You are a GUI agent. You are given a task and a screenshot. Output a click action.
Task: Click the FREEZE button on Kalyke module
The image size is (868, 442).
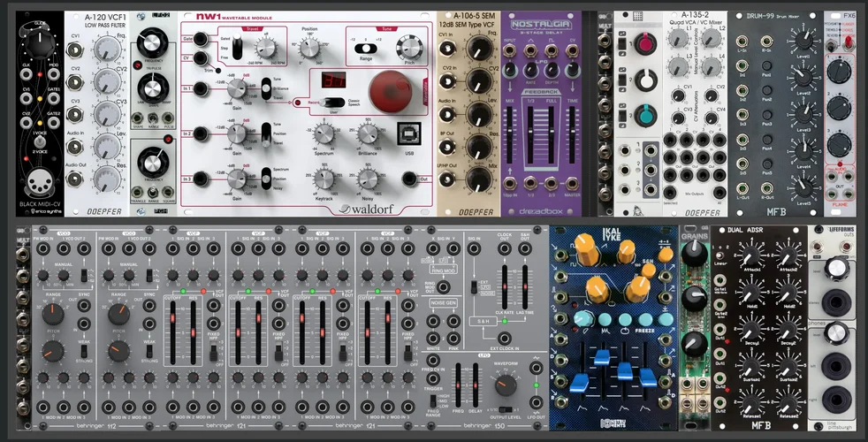coord(645,319)
